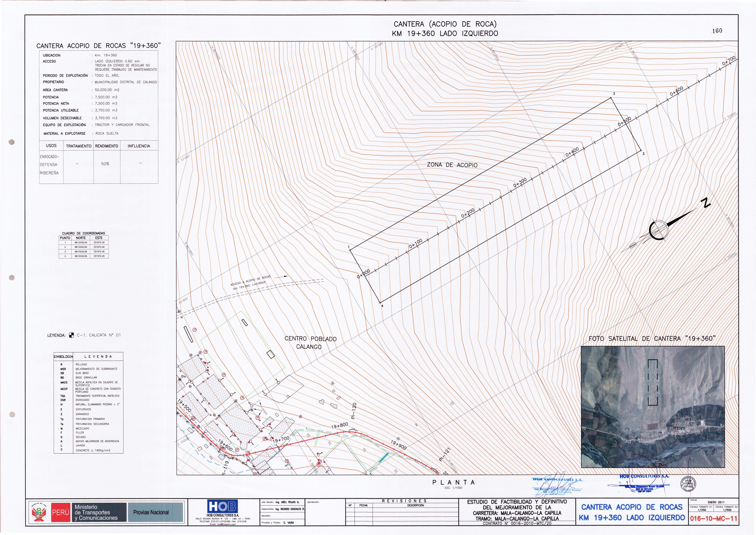756x535 pixels.
Task: Click the HOB consultores logo
Action: pos(223,506)
